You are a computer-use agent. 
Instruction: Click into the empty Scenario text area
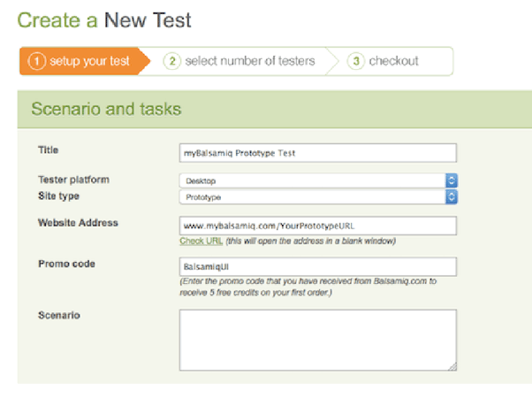[318, 339]
